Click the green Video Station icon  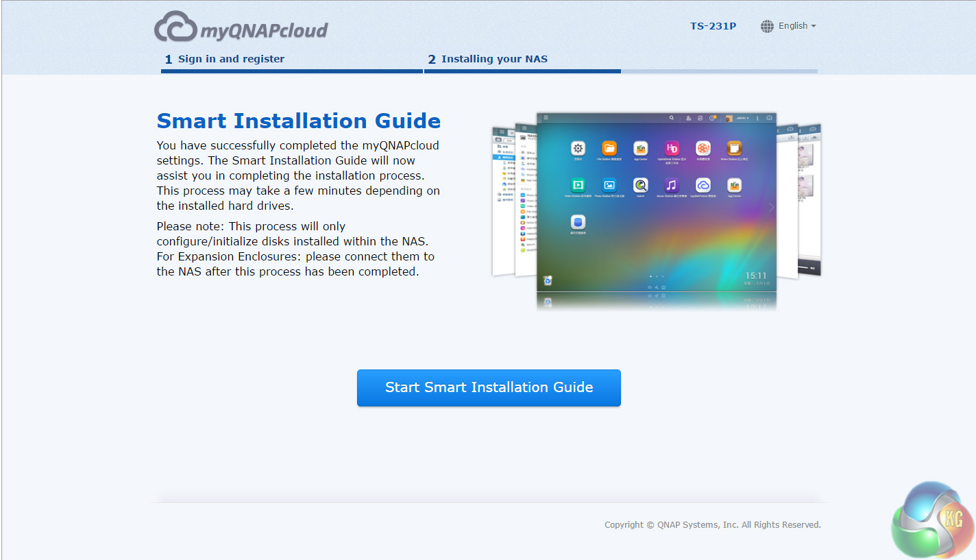tap(578, 184)
